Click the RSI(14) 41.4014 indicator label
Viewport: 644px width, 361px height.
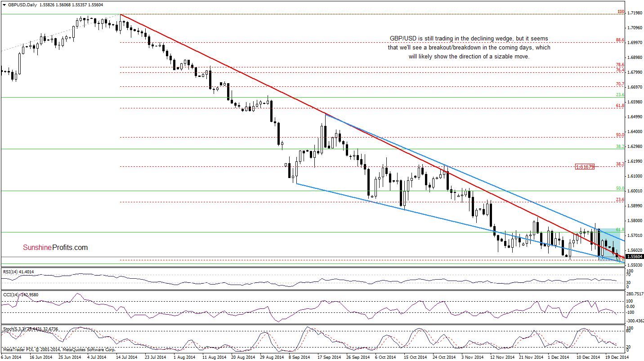click(x=18, y=272)
